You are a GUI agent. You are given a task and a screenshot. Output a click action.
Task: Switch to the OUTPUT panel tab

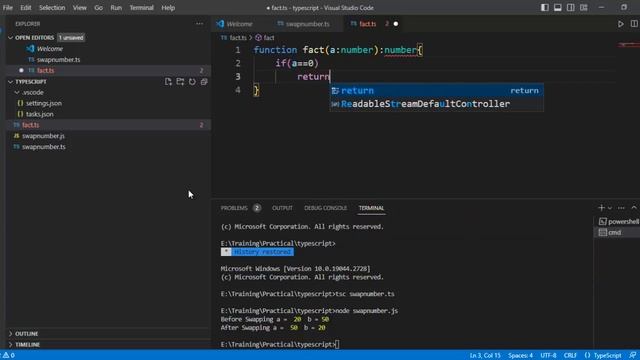[x=282, y=208]
